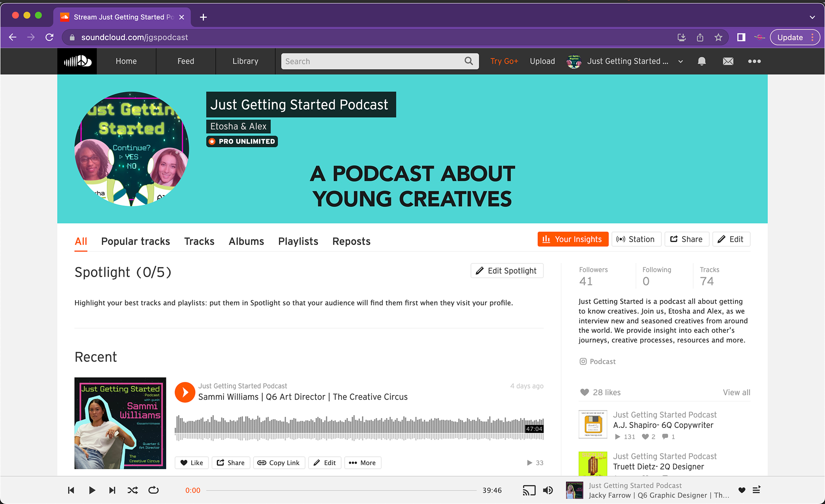Click the 28 likes heart heading

coord(600,392)
